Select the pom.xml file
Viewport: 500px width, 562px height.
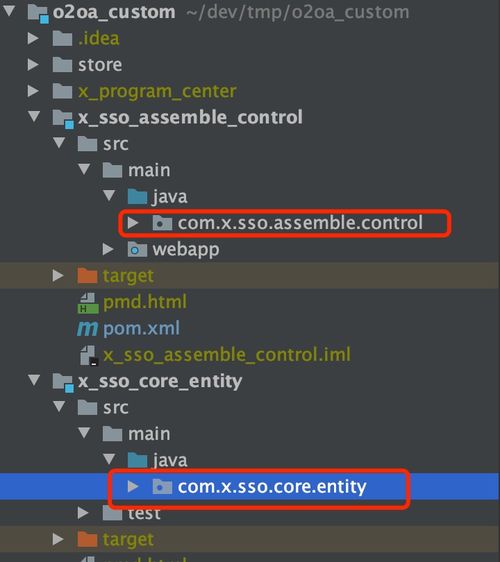pyautogui.click(x=142, y=329)
